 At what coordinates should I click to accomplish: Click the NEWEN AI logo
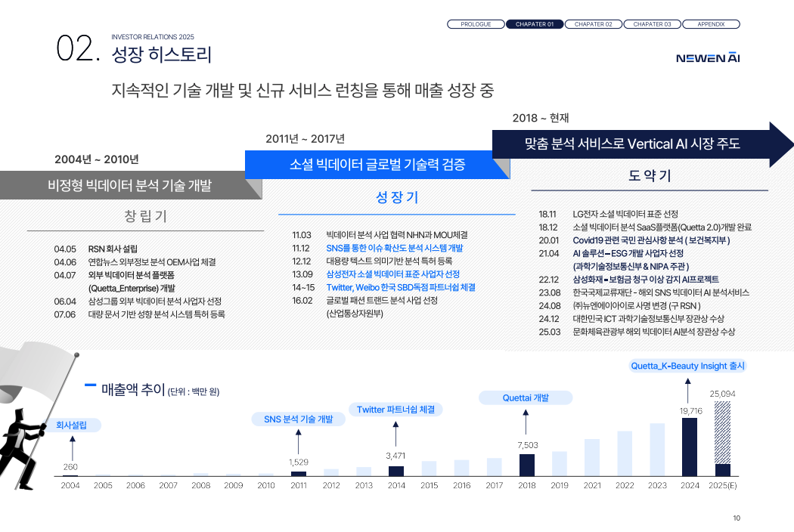pyautogui.click(x=707, y=57)
